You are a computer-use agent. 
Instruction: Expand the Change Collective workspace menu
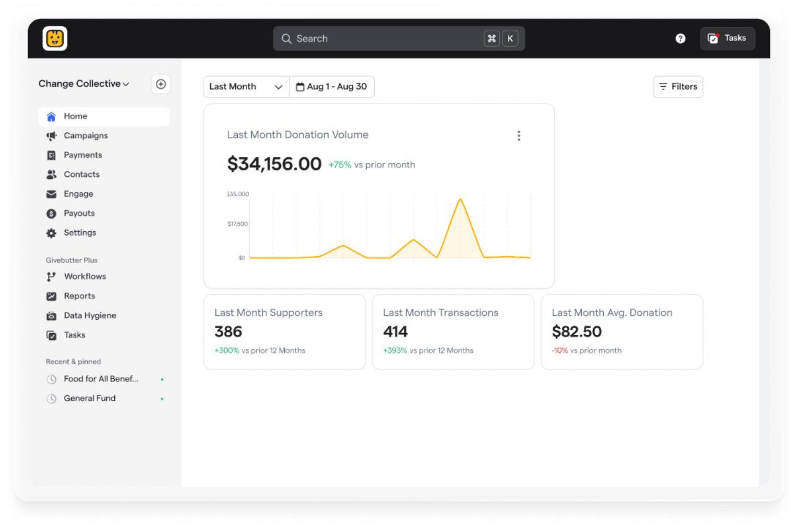(84, 84)
